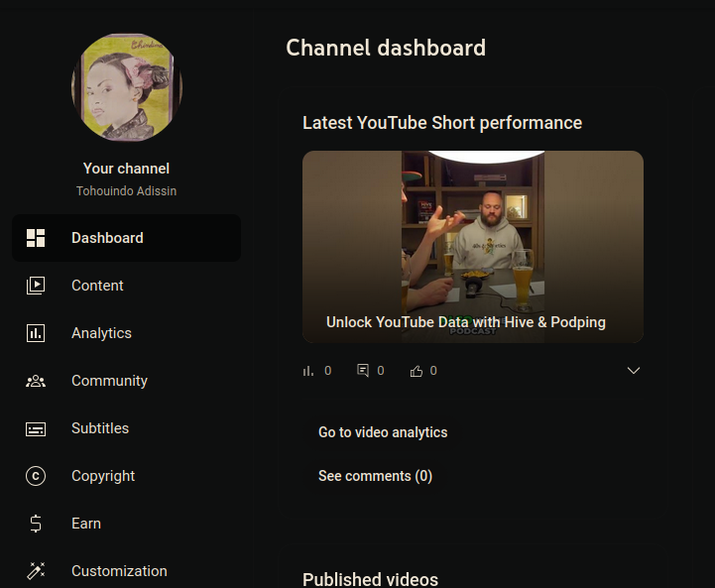Screen dimensions: 715x588
Task: Click the Customization magic wand icon
Action: click(x=36, y=571)
